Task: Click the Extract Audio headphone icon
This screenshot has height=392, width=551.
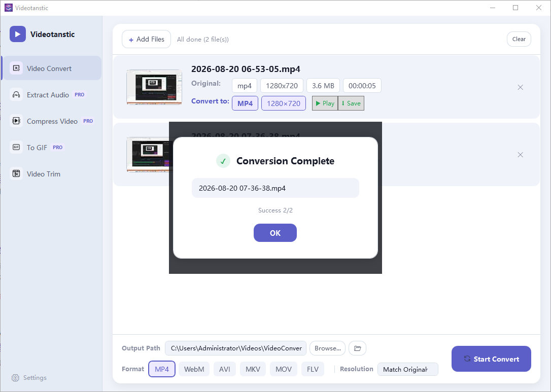Action: (16, 94)
